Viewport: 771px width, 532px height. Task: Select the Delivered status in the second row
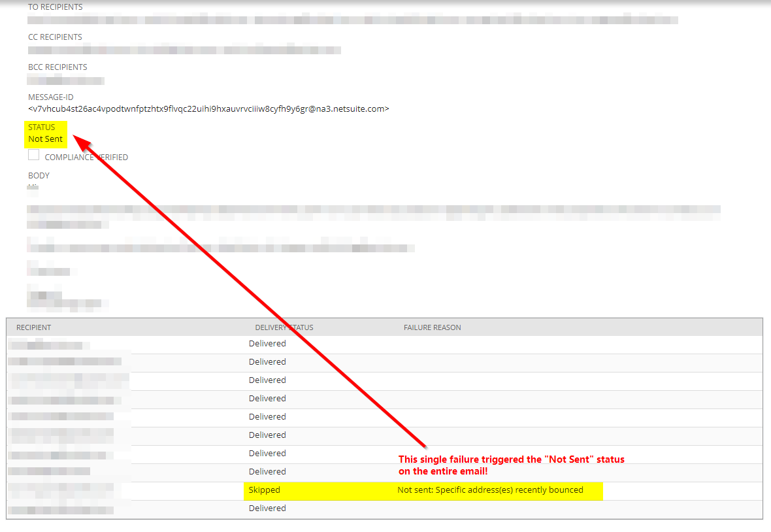(x=267, y=361)
